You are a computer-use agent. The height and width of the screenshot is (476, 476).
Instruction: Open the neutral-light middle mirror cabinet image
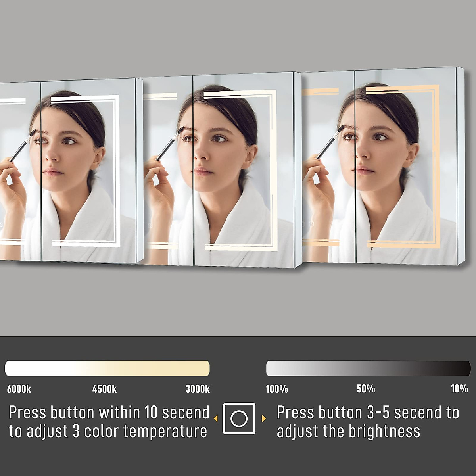(x=222, y=170)
